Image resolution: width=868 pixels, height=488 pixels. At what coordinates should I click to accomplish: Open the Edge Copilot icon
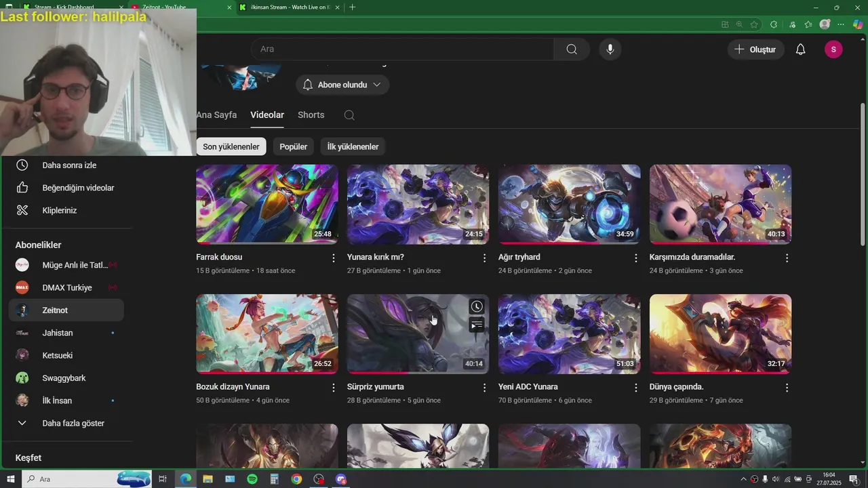tap(857, 24)
